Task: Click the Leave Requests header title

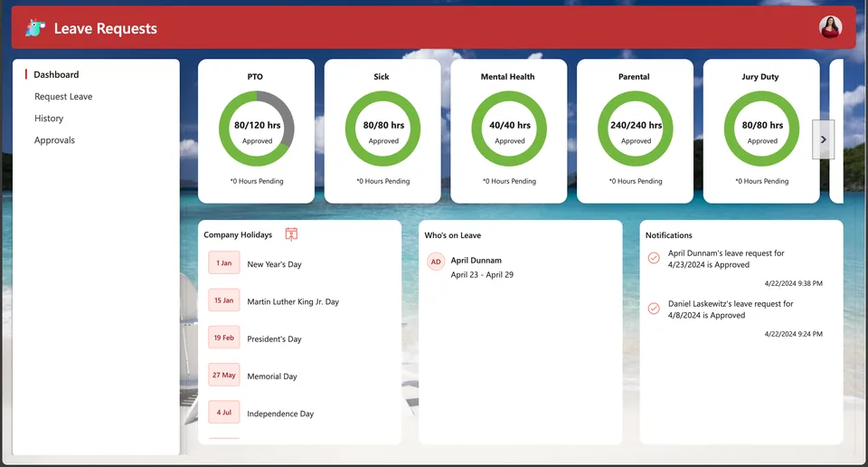Action: (105, 28)
